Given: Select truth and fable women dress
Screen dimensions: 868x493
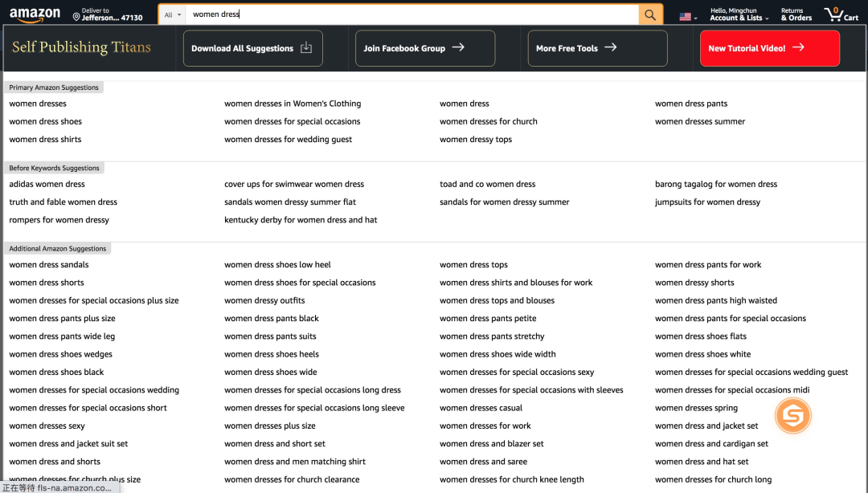Looking at the screenshot, I should [x=63, y=202].
